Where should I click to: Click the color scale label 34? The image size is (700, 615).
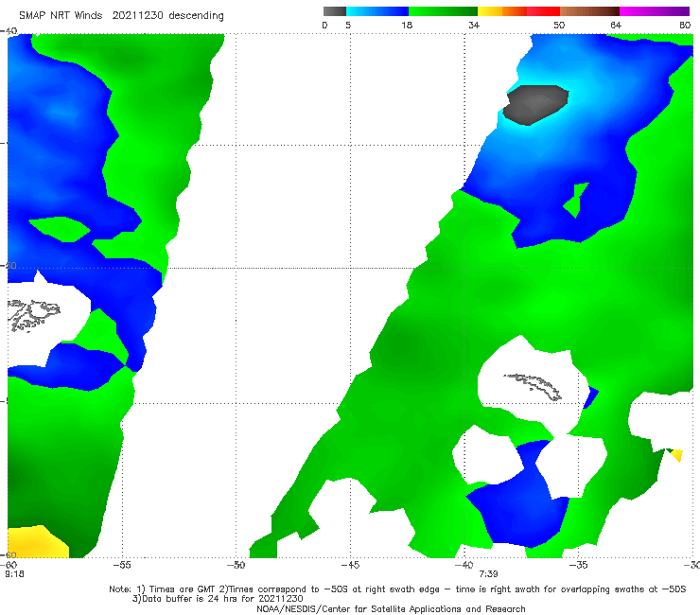coord(474,25)
